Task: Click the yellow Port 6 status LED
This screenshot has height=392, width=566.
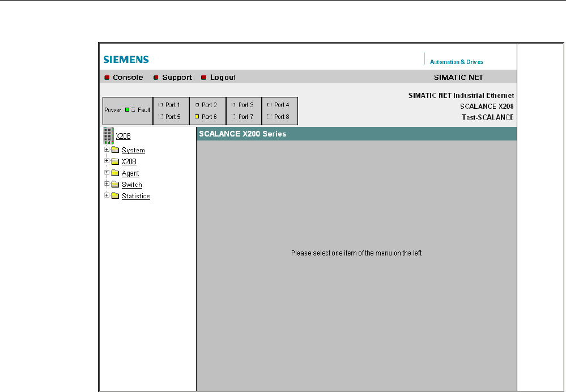Action: tap(197, 117)
